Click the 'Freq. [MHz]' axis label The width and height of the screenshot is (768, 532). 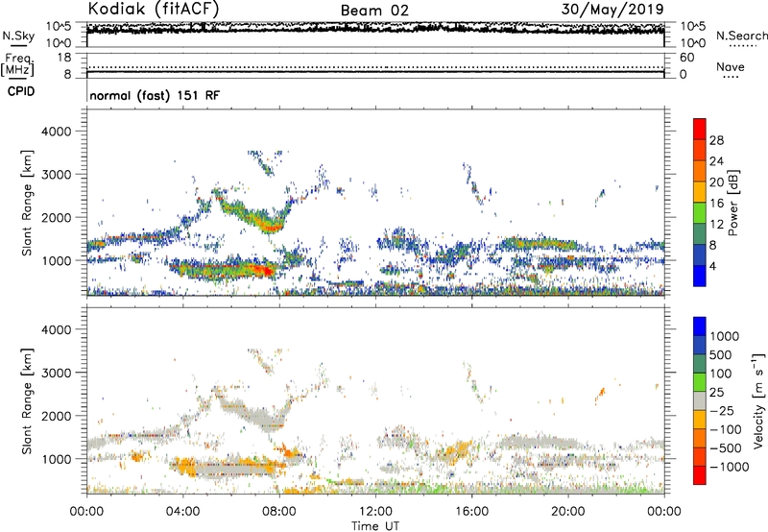pyautogui.click(x=17, y=64)
